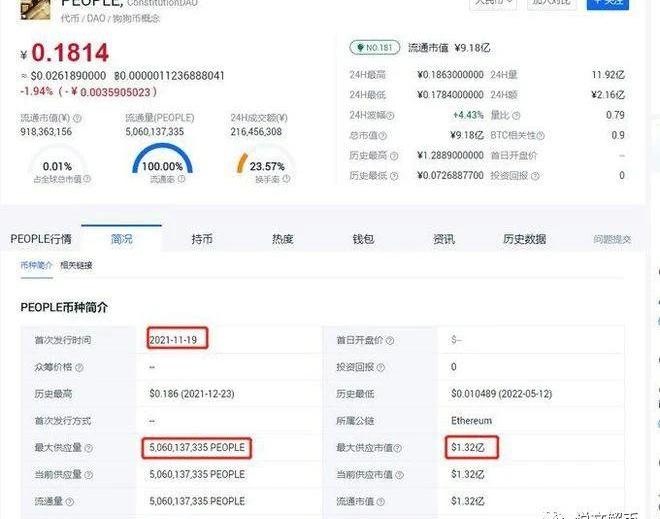Open the 人民币 currency dropdown
Viewport: 660px width, 519px height.
point(494,3)
